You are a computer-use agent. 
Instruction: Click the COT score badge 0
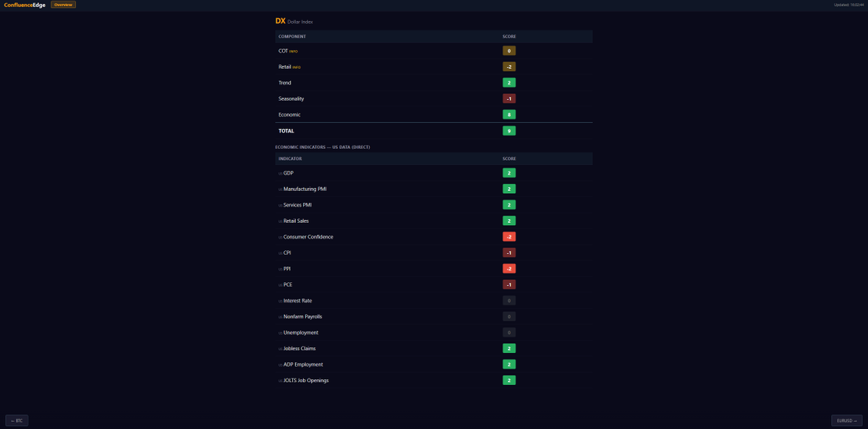509,51
